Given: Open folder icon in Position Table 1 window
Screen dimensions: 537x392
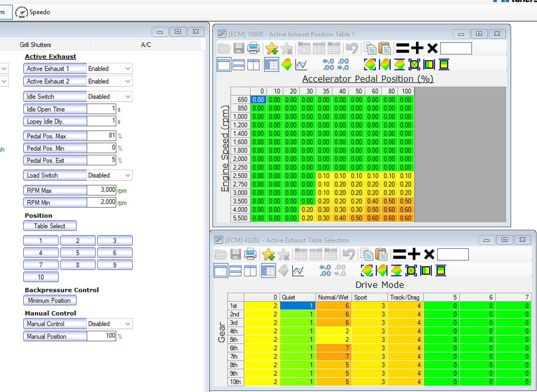Looking at the screenshot, I should pos(224,48).
